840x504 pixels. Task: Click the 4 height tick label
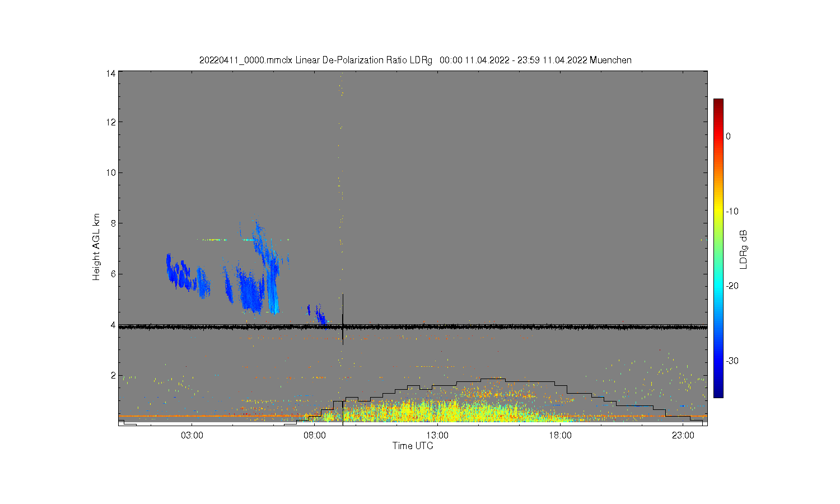click(113, 325)
